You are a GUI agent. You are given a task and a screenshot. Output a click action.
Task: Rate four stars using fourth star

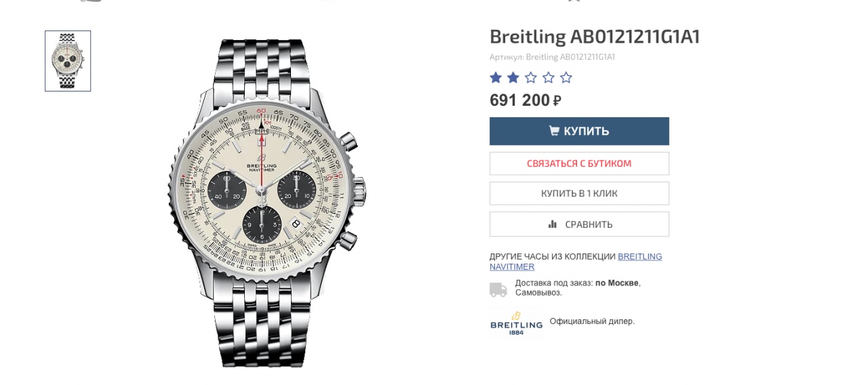(x=549, y=77)
